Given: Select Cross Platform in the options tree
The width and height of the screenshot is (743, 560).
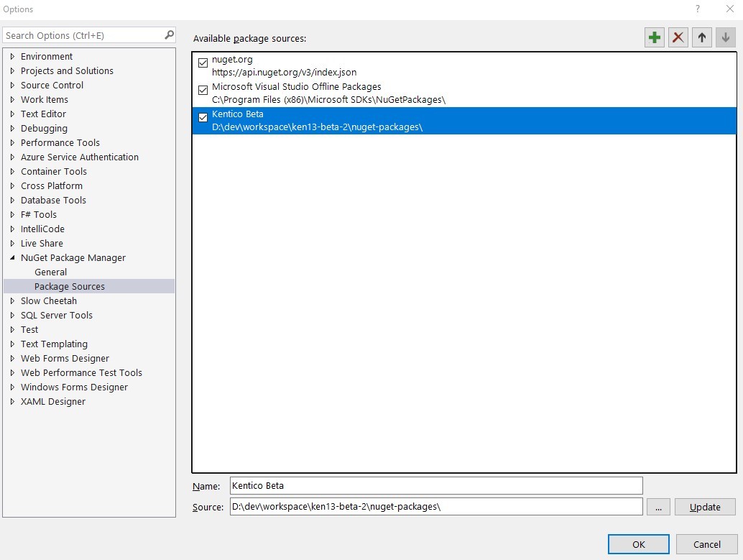Looking at the screenshot, I should (x=52, y=186).
